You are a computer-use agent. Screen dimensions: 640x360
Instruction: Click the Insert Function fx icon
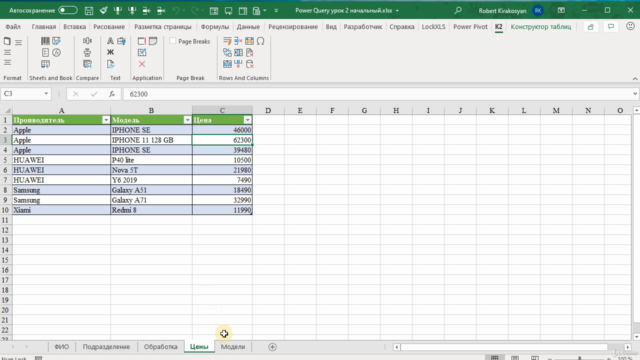tap(111, 94)
